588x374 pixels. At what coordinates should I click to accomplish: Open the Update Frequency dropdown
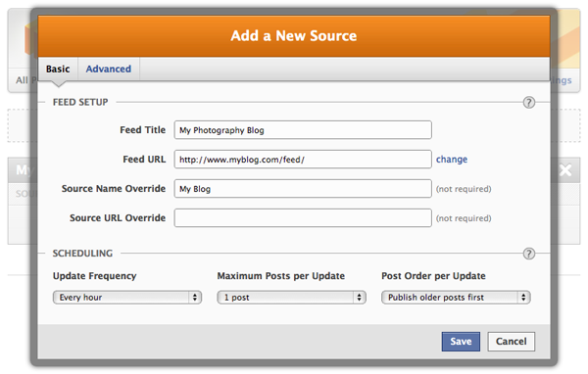click(x=127, y=298)
